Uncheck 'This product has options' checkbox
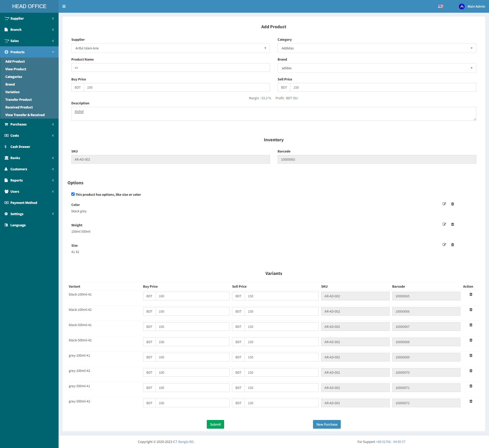Viewport: 489px width, 448px height. tap(73, 194)
